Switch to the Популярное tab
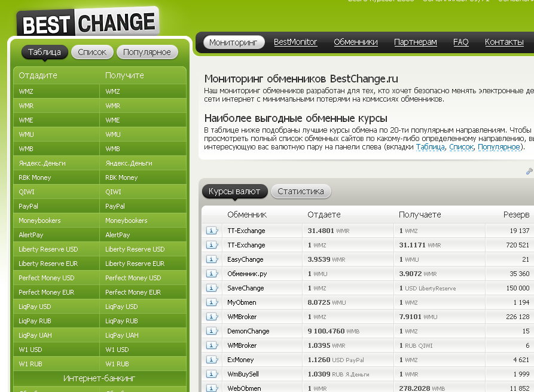Image resolution: width=534 pixels, height=392 pixels. click(x=147, y=52)
